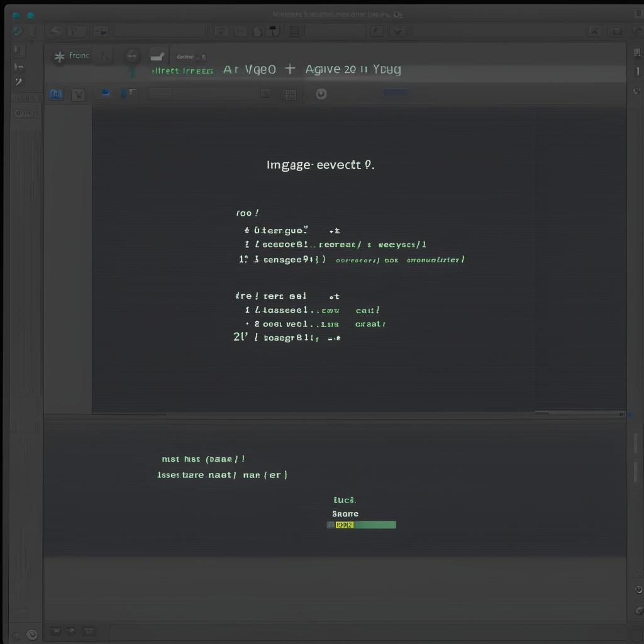
Task: Click the grid icon in the editor toolbar
Action: (x=289, y=95)
